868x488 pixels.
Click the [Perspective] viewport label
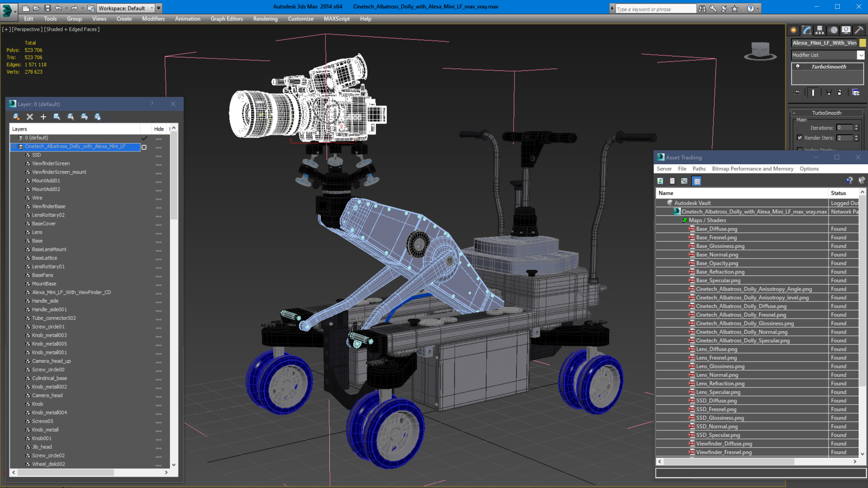(27, 29)
